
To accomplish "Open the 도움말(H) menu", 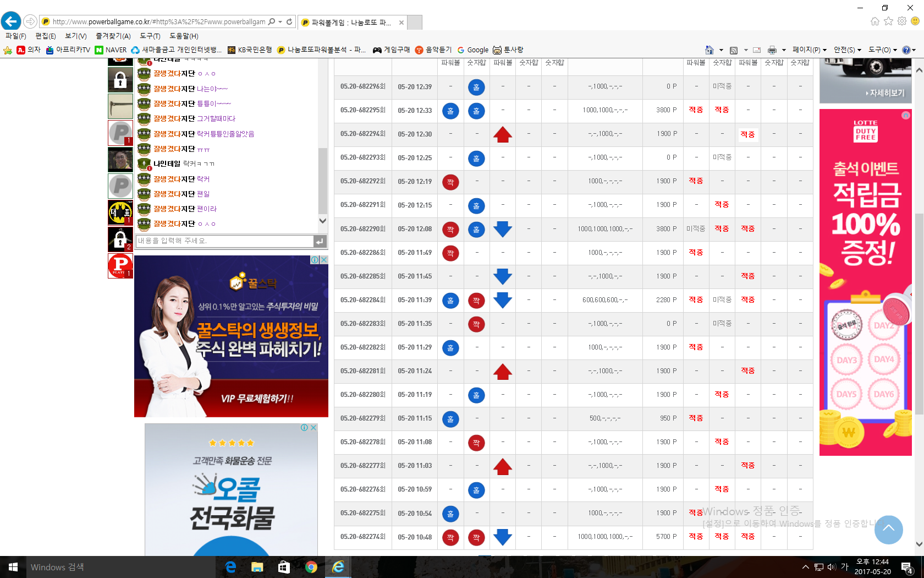I will click(184, 36).
